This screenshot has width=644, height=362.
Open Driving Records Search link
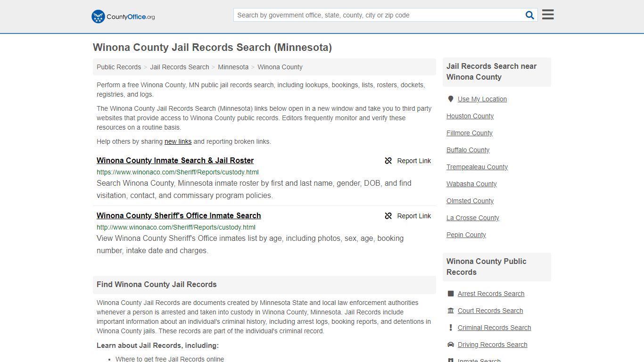(492, 345)
